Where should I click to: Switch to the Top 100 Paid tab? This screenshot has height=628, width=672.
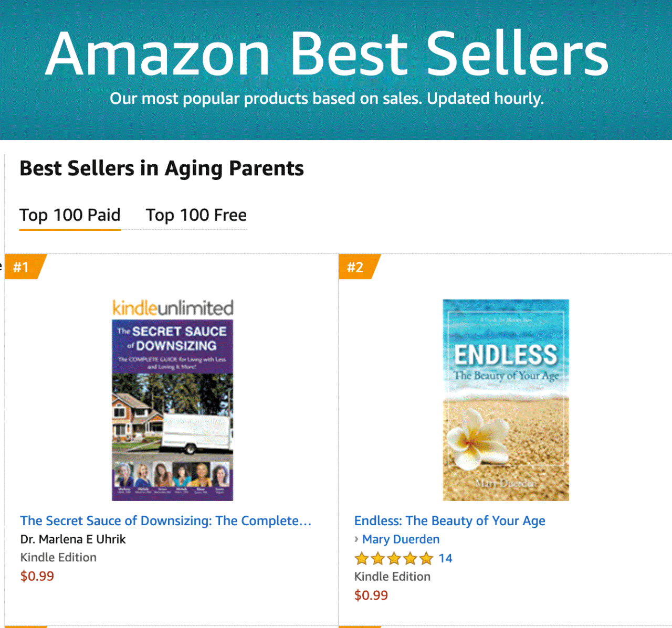click(70, 215)
